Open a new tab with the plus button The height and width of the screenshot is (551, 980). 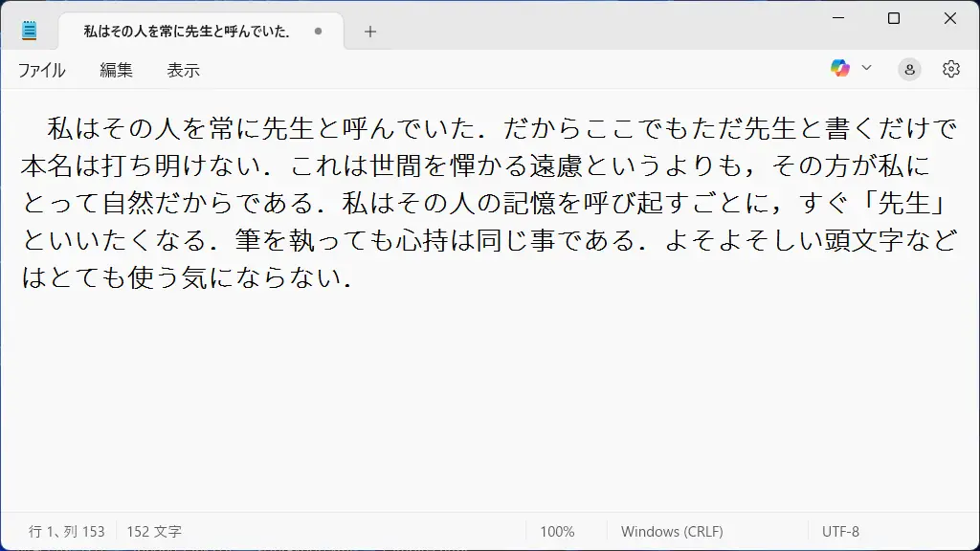[369, 31]
